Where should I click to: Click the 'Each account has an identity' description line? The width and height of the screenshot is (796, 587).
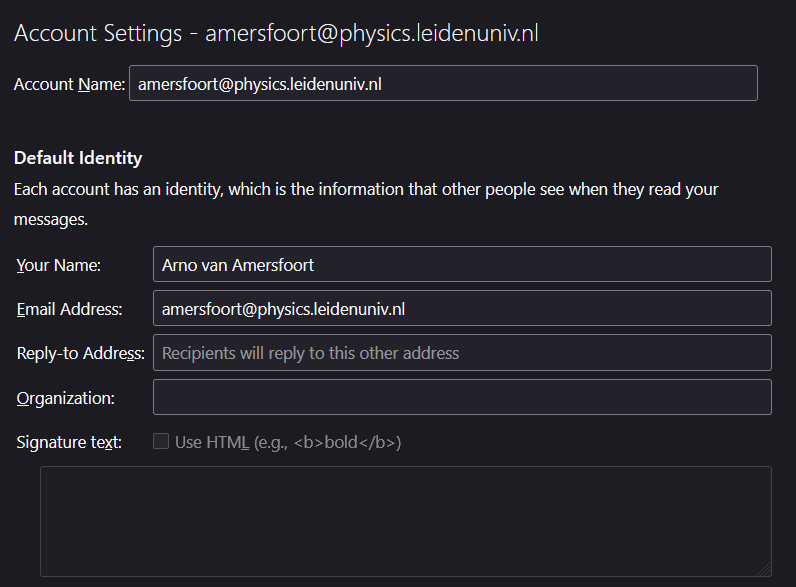click(366, 189)
